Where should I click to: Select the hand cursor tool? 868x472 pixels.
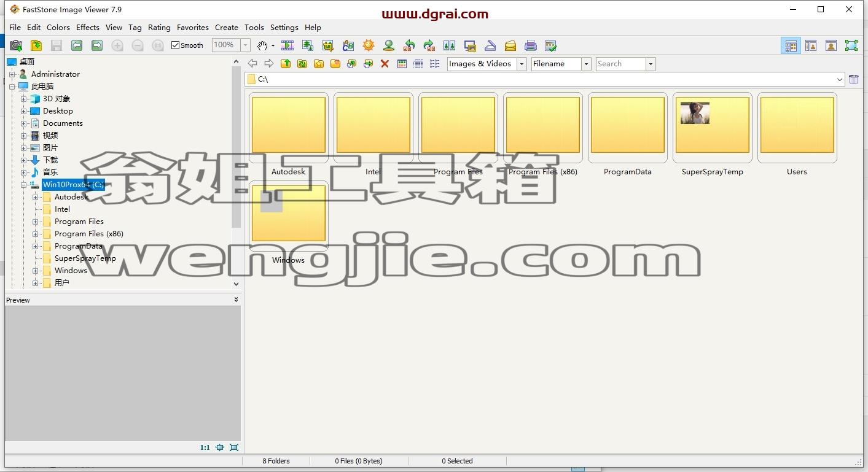262,45
